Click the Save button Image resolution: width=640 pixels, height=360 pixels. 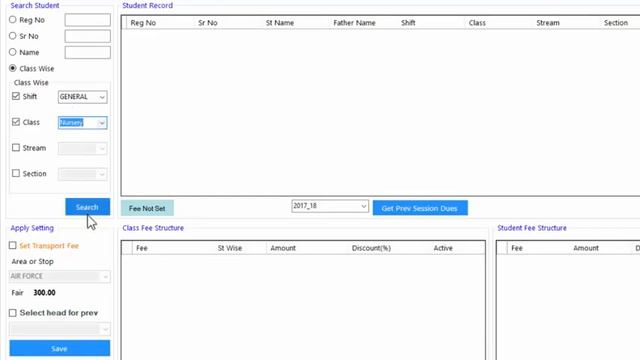pos(60,349)
